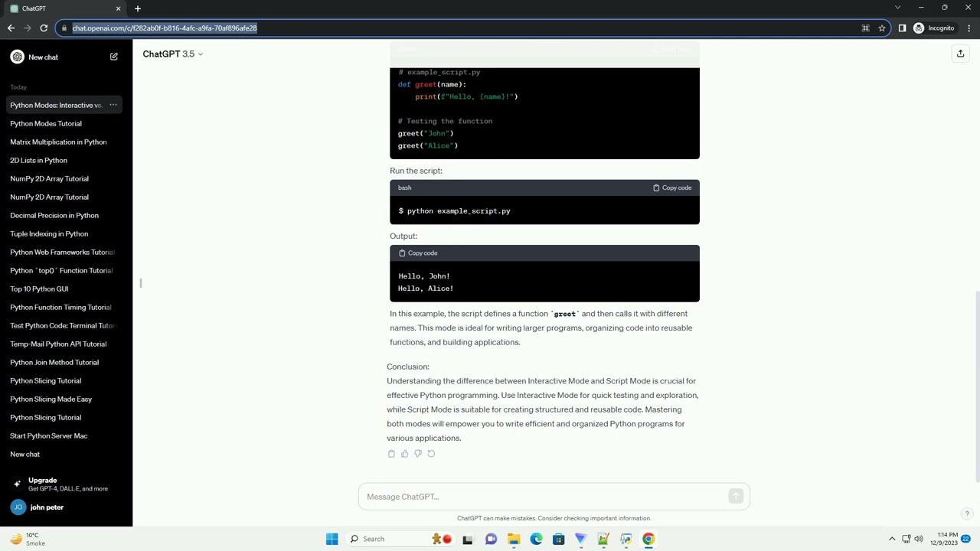This screenshot has width=980, height=551.
Task: Open Microsoft Store from the taskbar
Action: (558, 539)
